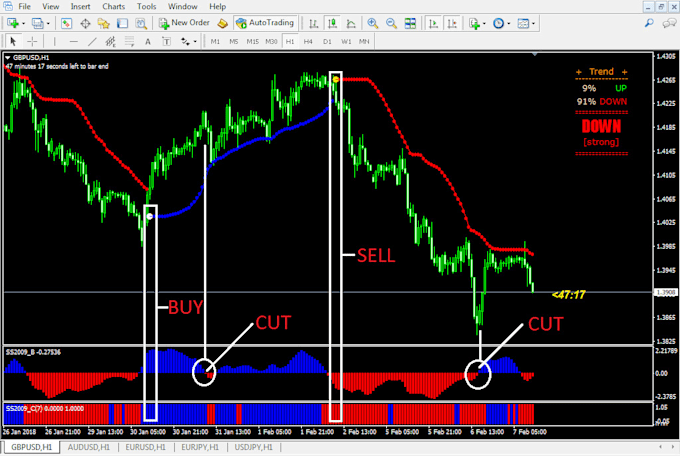Open the New Chart dropdown arrow
Viewport: 680px width, 456px height.
23,23
